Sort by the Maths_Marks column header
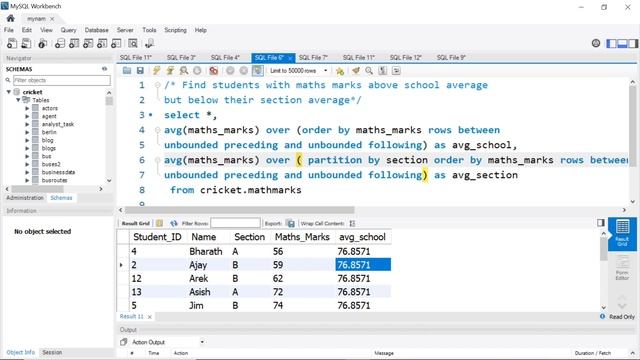640x360 pixels. pos(302,237)
